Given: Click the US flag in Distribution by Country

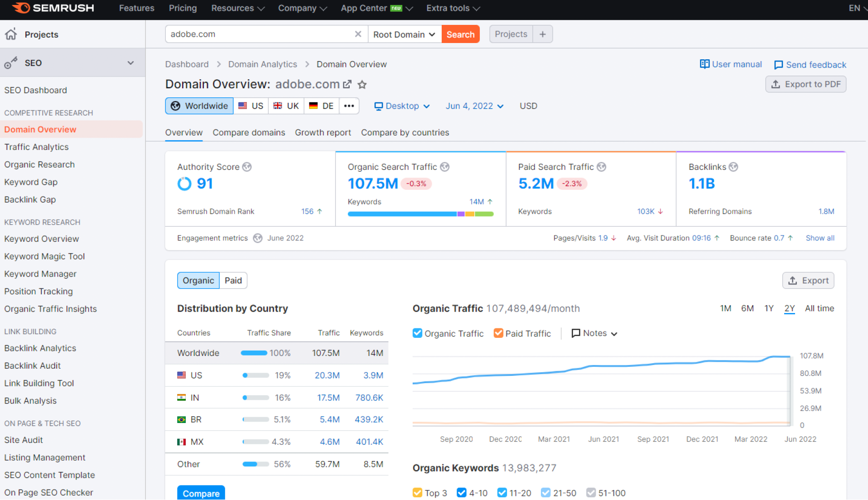Looking at the screenshot, I should [182, 375].
